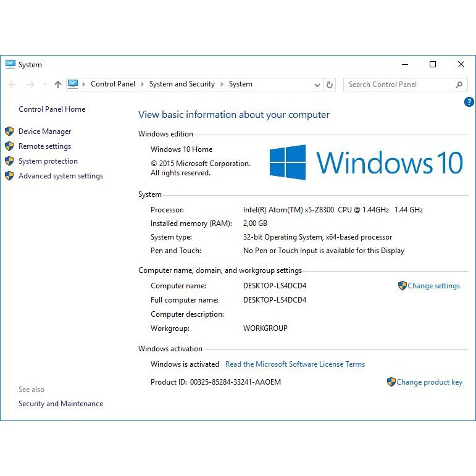Open Advanced system settings
This screenshot has width=476, height=476.
pyautogui.click(x=61, y=176)
